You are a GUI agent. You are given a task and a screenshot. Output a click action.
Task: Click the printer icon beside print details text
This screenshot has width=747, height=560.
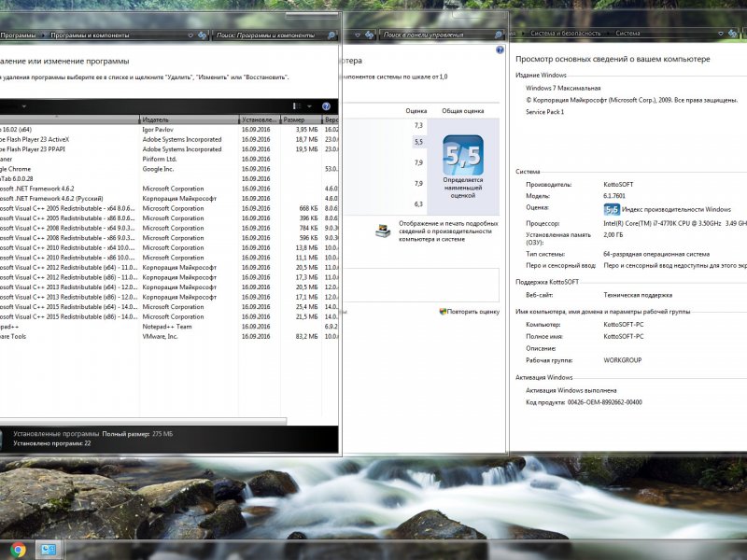pos(383,231)
